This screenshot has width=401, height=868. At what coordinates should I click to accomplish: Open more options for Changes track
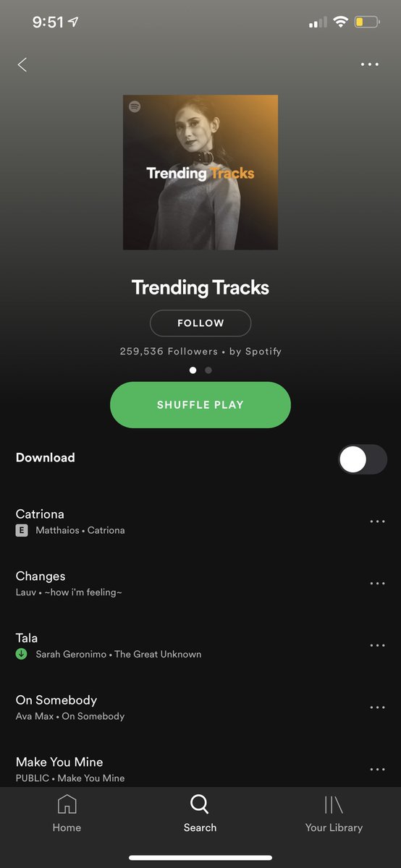377,584
